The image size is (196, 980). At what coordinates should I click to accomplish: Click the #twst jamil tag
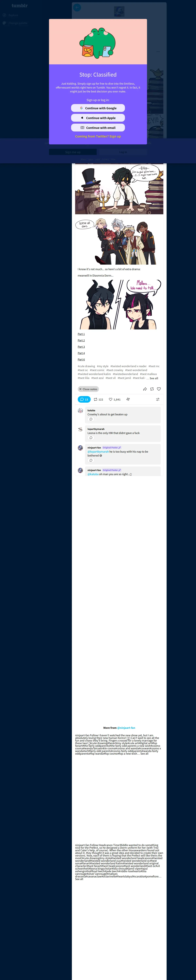pyautogui.click(x=124, y=378)
